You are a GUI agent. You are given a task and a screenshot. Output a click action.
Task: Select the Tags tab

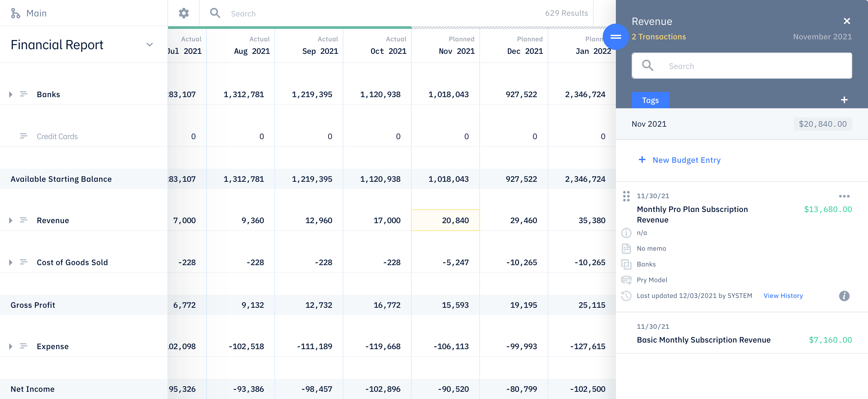[650, 100]
